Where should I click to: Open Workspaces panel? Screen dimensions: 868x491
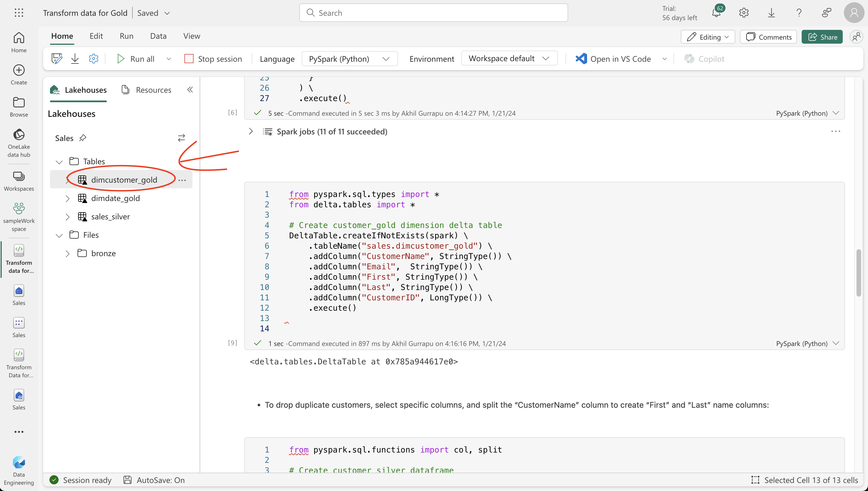pyautogui.click(x=19, y=181)
